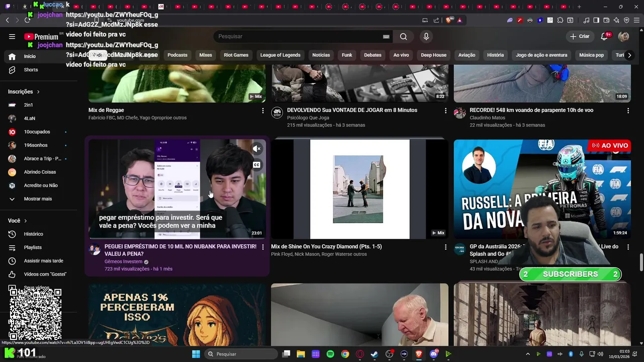Viewport: 644px width, 362px height.
Task: Open Claudinho Matos channel link
Action: [487, 118]
